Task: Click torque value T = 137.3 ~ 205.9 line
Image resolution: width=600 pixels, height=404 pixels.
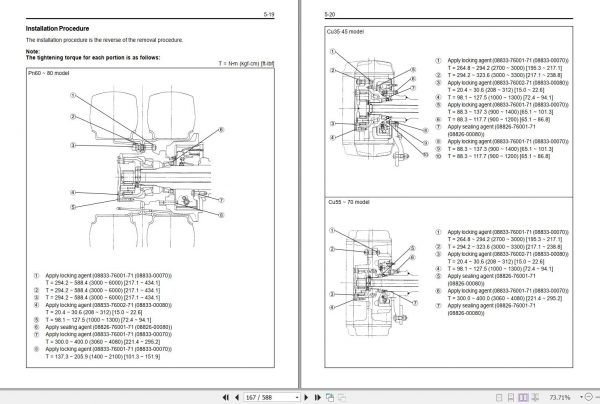Action: tap(103, 357)
